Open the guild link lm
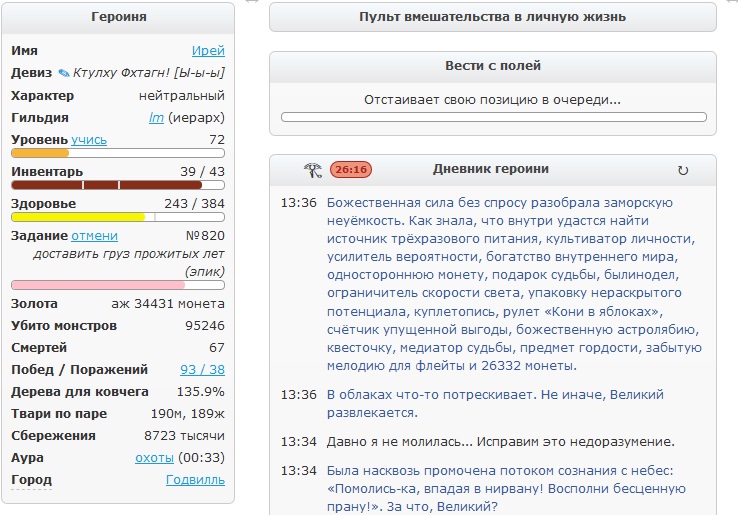Image resolution: width=738 pixels, height=515 pixels. (x=155, y=117)
